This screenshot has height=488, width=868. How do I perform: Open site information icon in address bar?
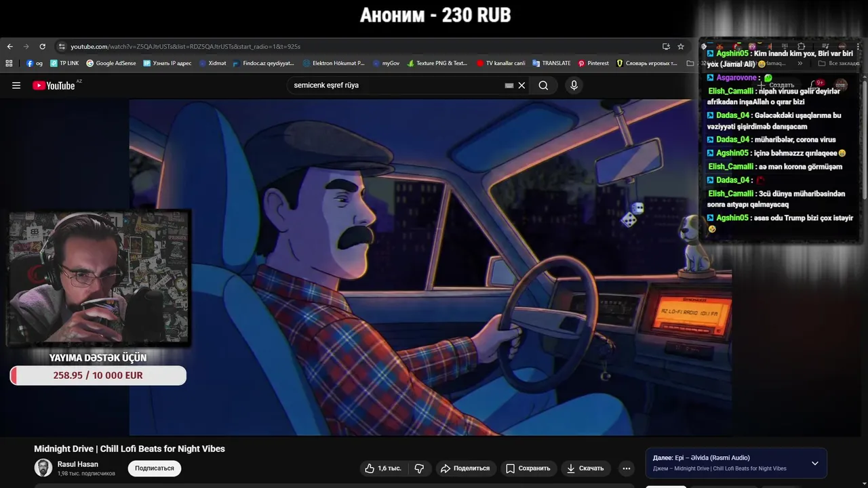[62, 47]
